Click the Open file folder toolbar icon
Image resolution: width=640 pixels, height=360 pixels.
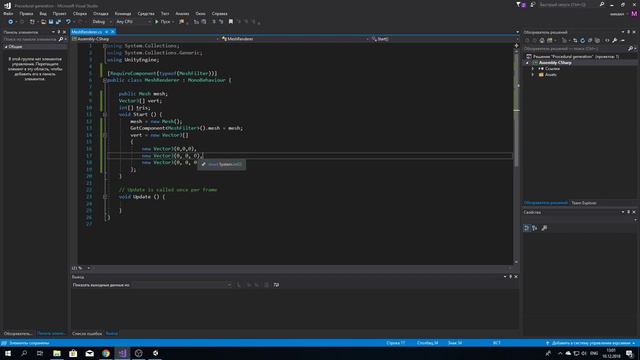click(43, 22)
